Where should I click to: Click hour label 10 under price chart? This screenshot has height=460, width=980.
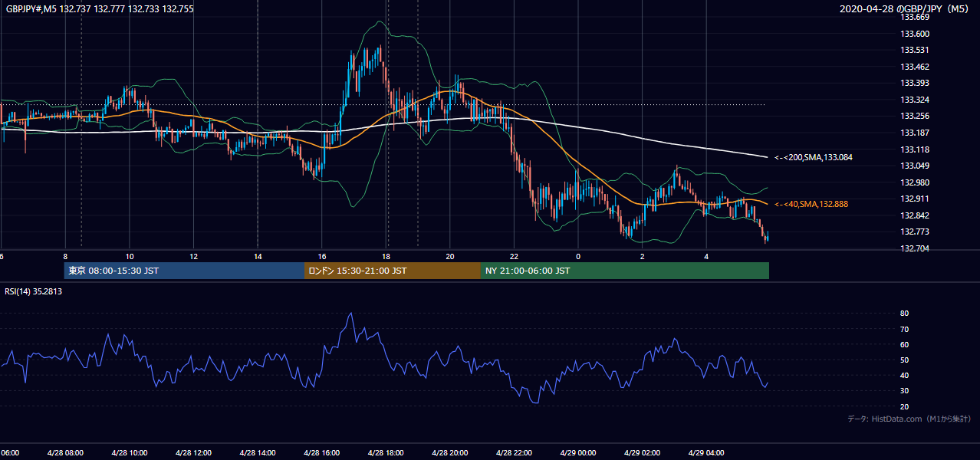130,256
